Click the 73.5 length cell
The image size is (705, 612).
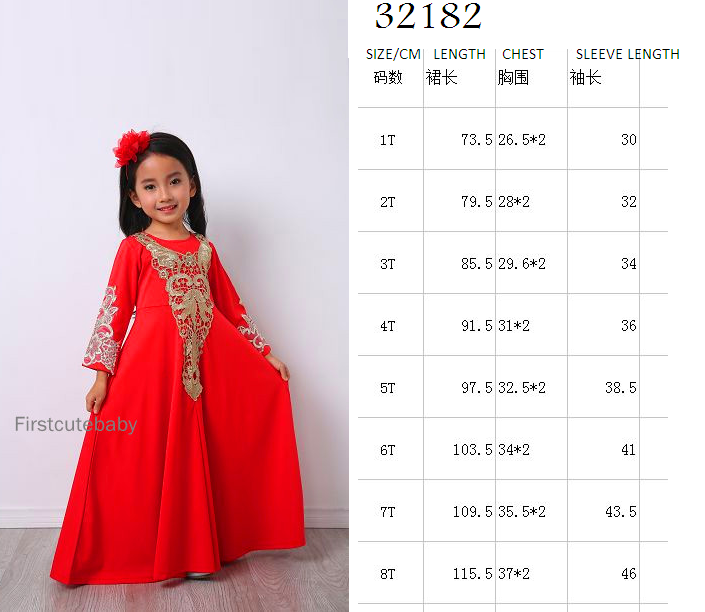coord(477,140)
